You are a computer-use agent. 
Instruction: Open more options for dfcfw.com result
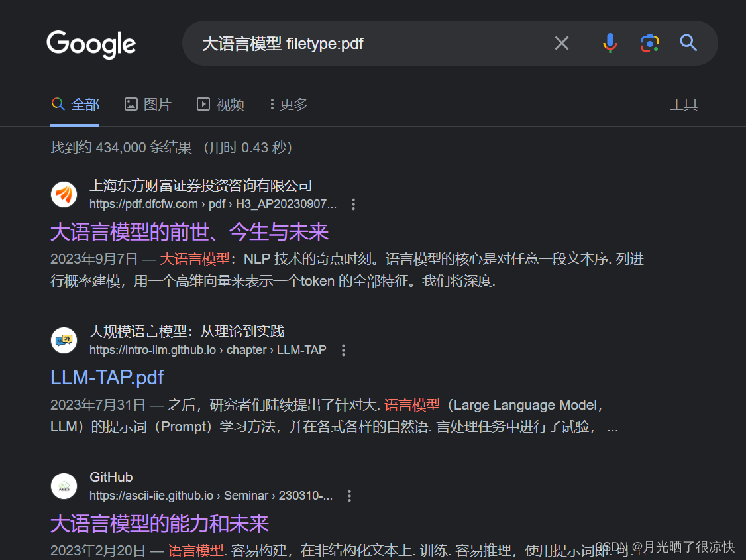point(353,205)
